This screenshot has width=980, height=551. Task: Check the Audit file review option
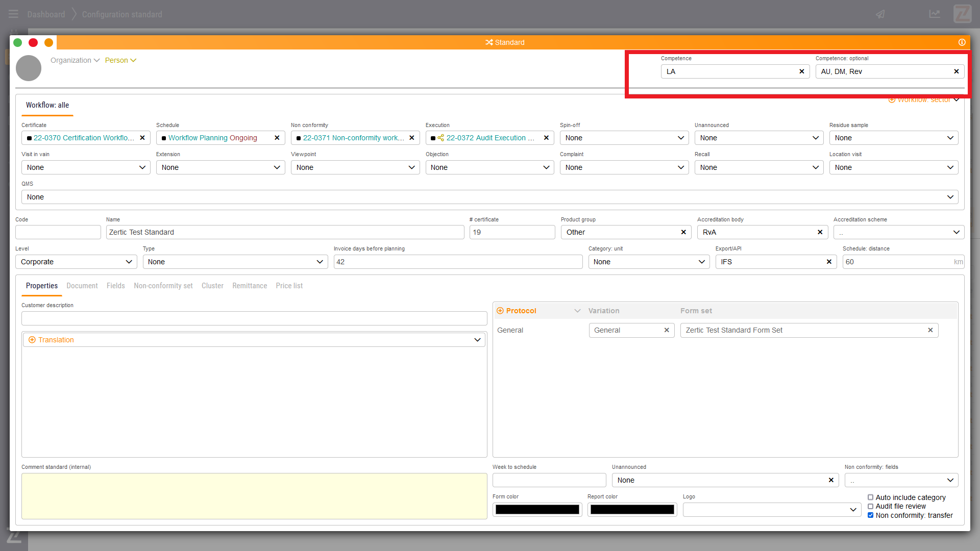coord(870,507)
